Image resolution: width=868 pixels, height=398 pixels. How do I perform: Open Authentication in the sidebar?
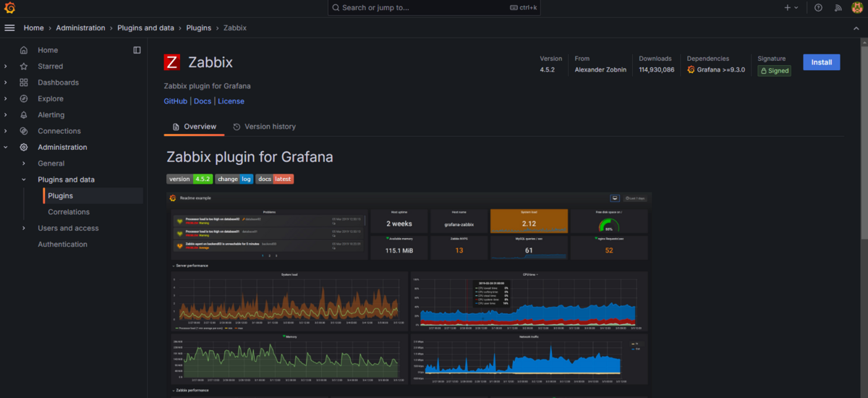tap(62, 245)
